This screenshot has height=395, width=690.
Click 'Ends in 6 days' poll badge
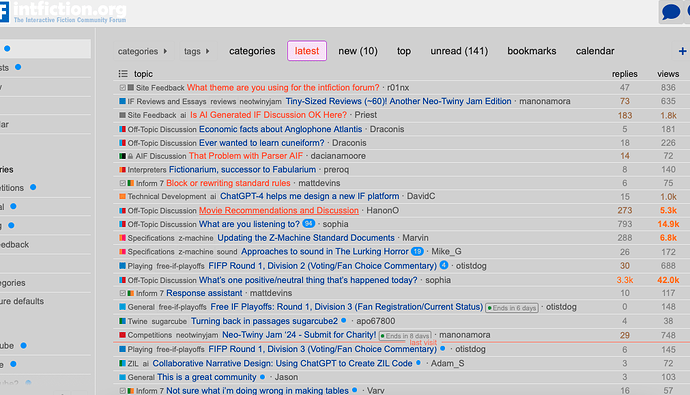(x=512, y=308)
